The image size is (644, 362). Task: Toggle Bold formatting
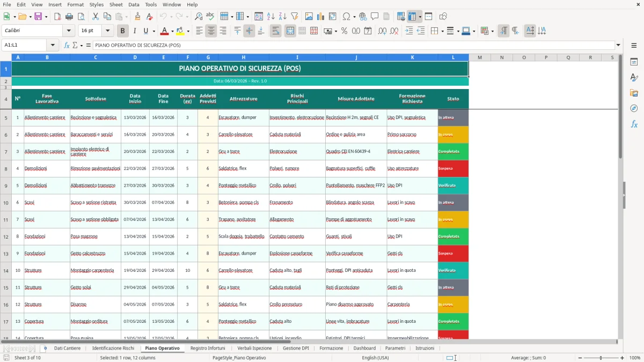[123, 31]
